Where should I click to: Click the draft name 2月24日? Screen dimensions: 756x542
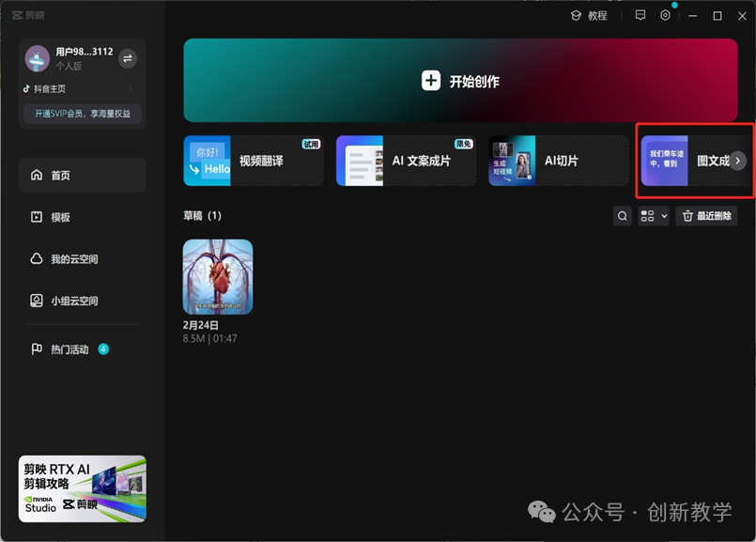pyautogui.click(x=201, y=325)
